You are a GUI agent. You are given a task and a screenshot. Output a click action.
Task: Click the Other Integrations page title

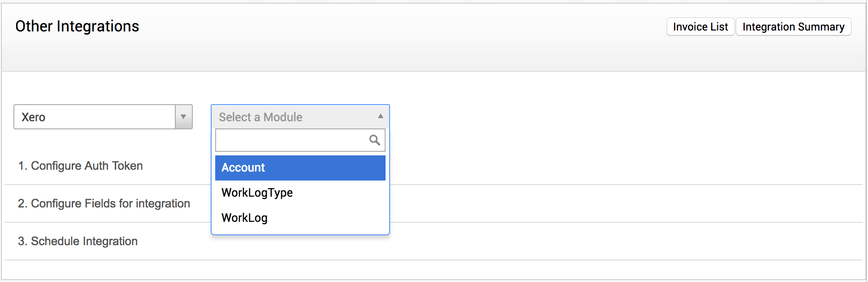(77, 26)
